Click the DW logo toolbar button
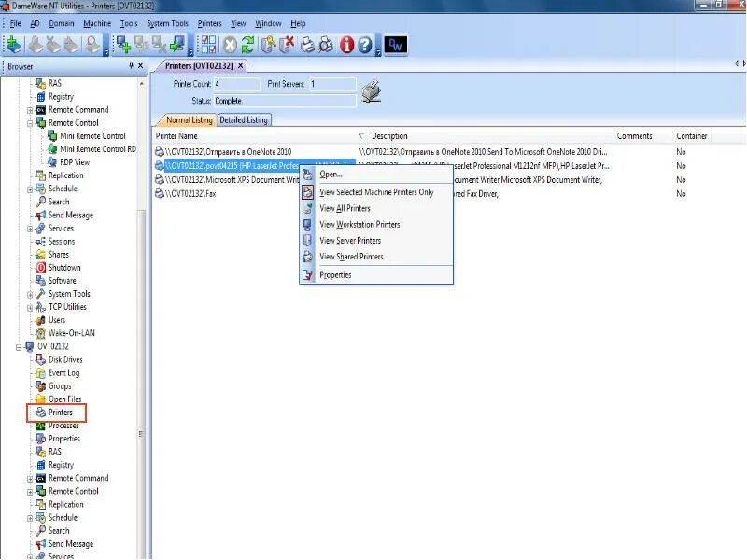Screen dimensions: 747x560 click(x=395, y=45)
